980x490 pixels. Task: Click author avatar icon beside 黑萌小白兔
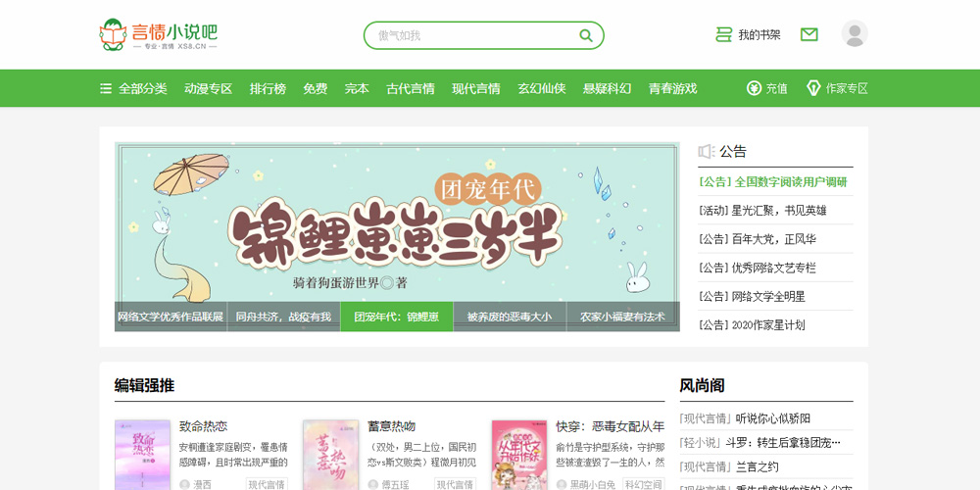[562, 484]
